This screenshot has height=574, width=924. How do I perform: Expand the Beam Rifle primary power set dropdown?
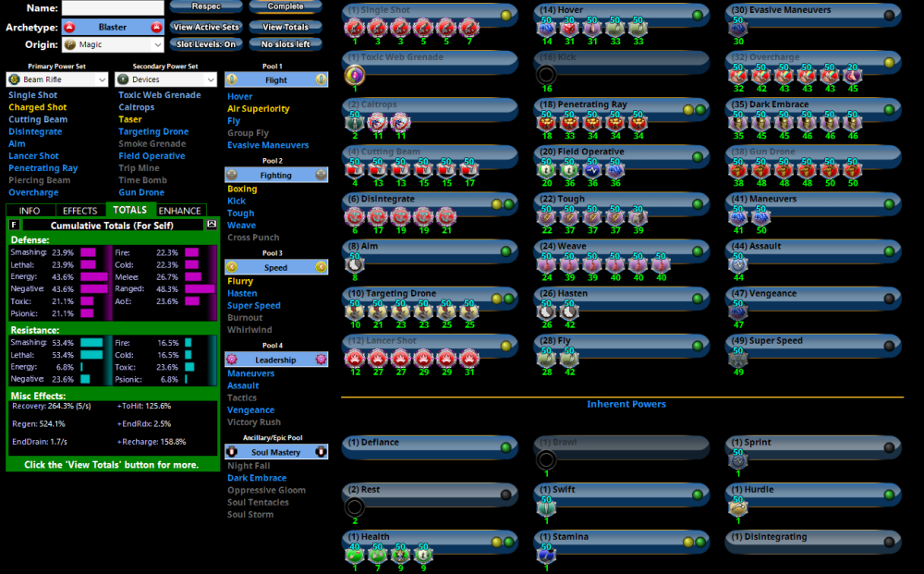pos(57,80)
